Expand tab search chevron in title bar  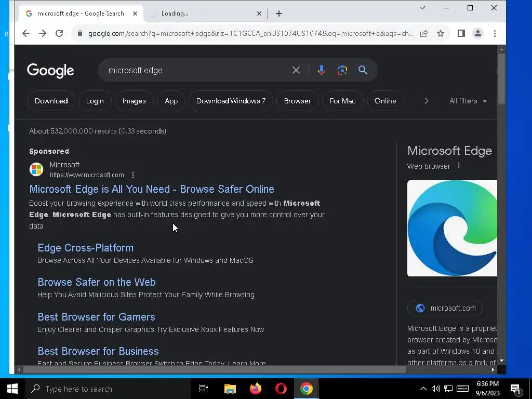[x=422, y=8]
